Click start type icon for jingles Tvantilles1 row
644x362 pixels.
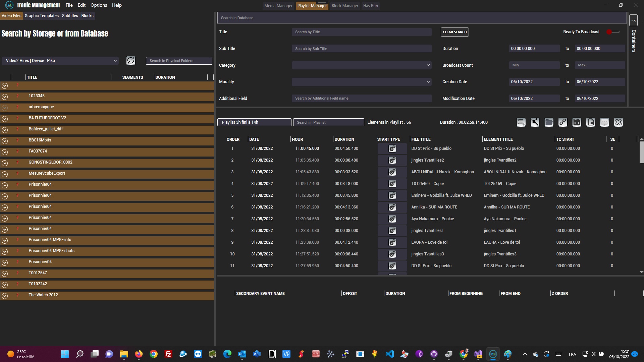pyautogui.click(x=392, y=231)
